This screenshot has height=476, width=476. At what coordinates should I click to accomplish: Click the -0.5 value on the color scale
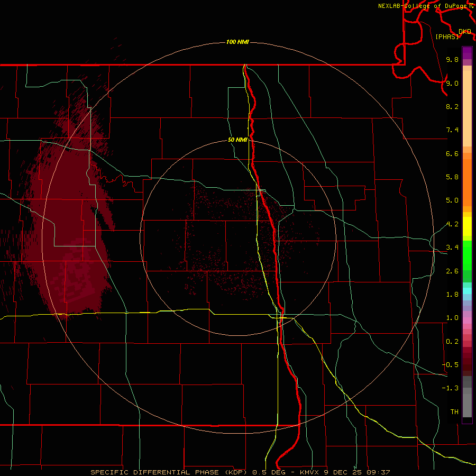[x=450, y=365]
